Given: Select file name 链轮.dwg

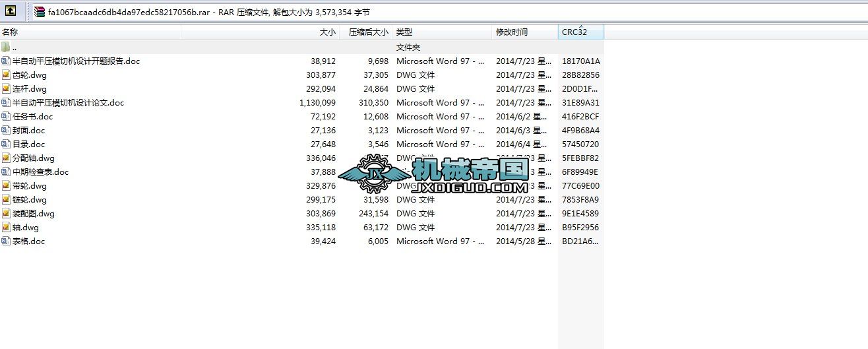Looking at the screenshot, I should (x=30, y=199).
